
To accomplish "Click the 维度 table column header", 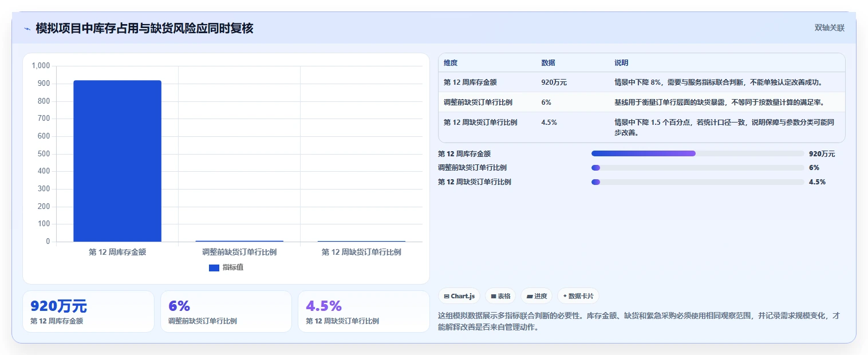I will pyautogui.click(x=451, y=62).
